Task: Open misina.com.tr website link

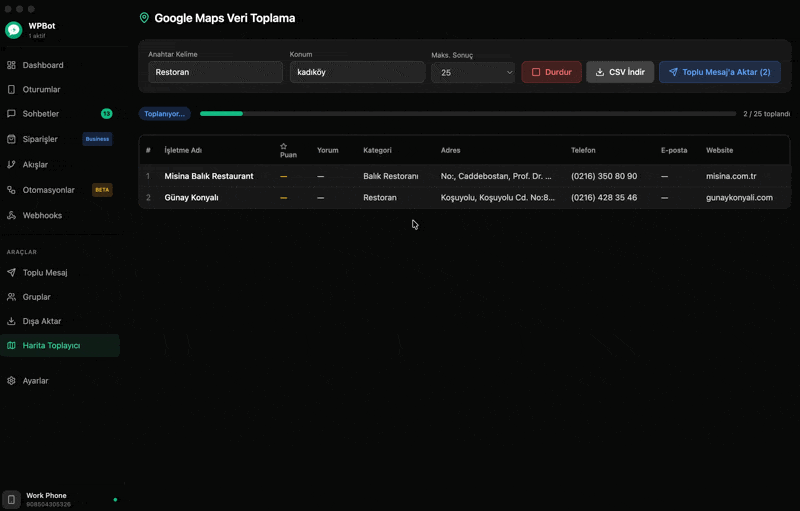Action: coord(731,176)
